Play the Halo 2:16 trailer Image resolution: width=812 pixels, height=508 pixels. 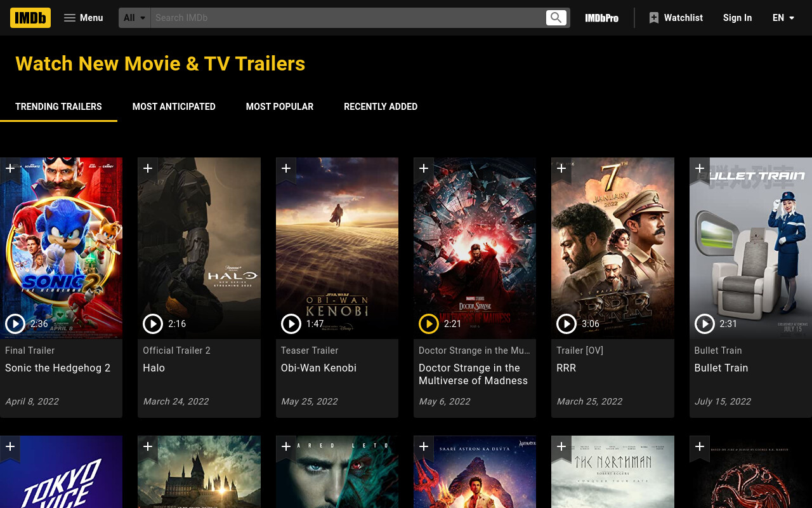coord(153,324)
